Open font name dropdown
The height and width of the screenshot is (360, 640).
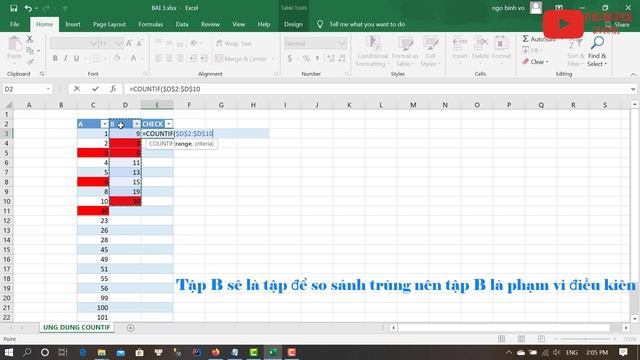(93, 43)
